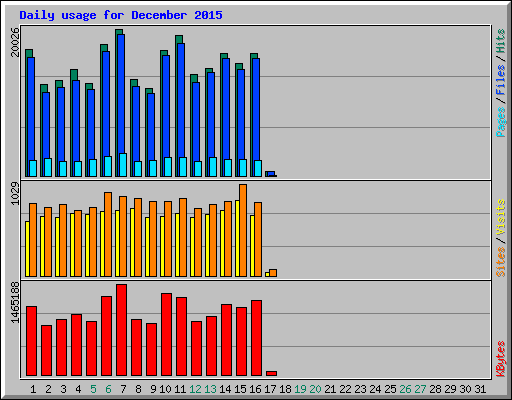The height and width of the screenshot is (400, 512).
Task: Click the red KBytes bar for day 7
Action: pos(121,330)
